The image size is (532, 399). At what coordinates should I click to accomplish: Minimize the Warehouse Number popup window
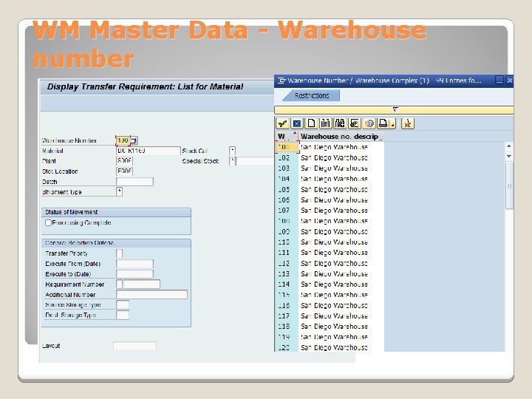(x=499, y=81)
